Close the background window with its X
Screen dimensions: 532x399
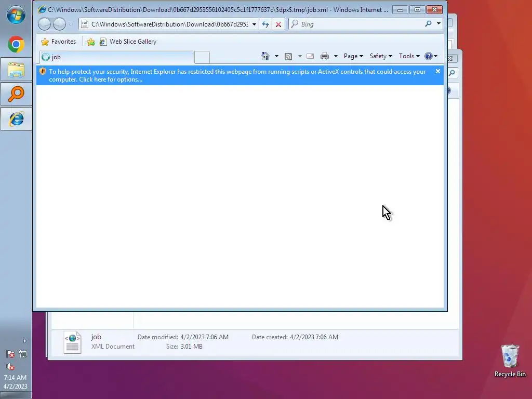point(450,58)
